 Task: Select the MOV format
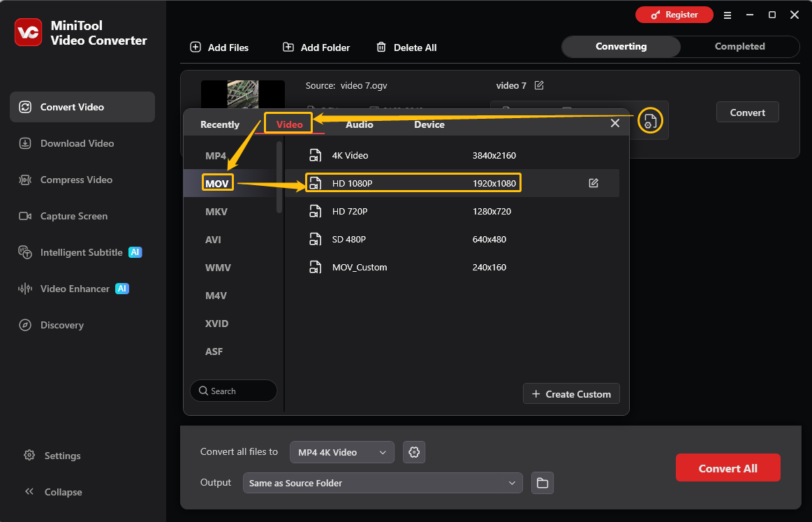point(217,183)
